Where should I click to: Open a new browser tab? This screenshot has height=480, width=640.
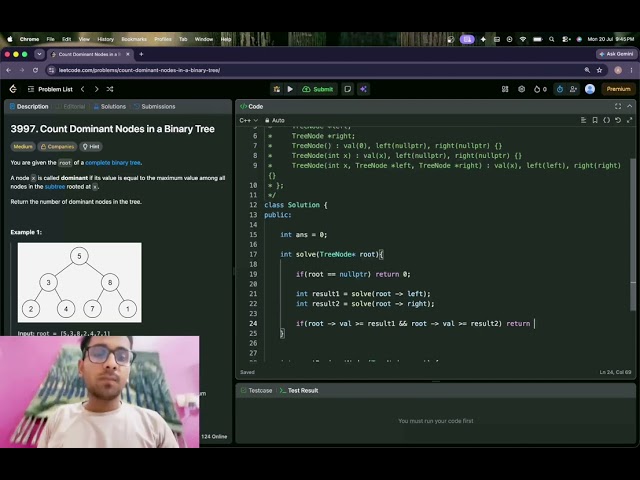pos(141,54)
